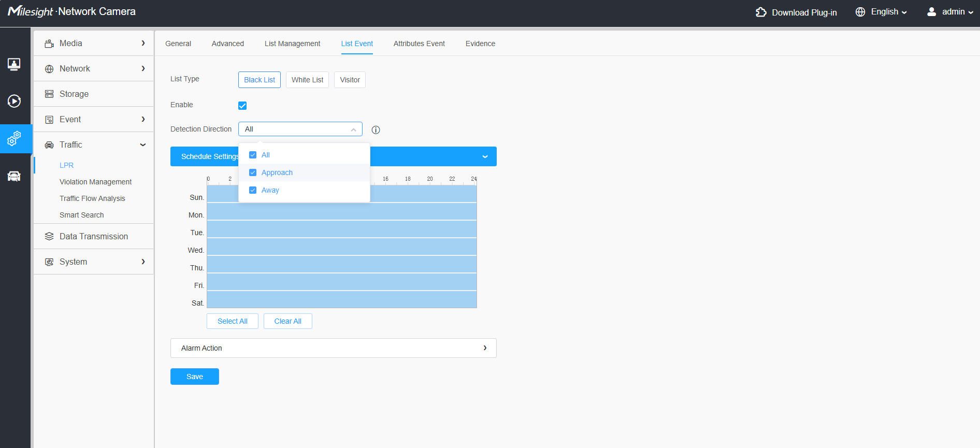
Task: Click the System monitor icon
Action: tap(49, 262)
